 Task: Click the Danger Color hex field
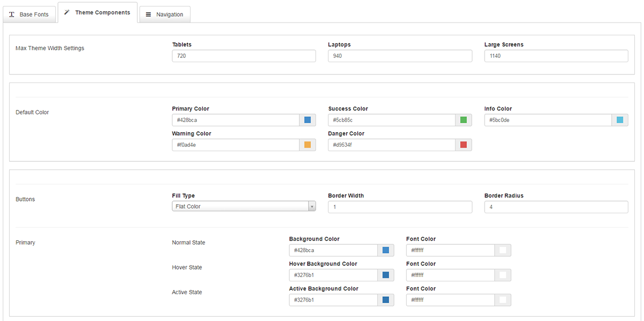click(x=392, y=145)
